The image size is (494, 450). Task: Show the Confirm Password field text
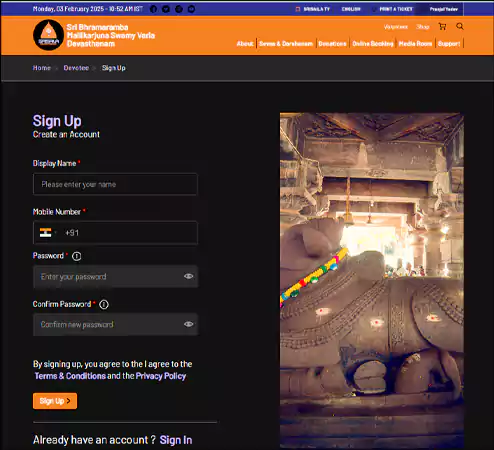tap(189, 324)
